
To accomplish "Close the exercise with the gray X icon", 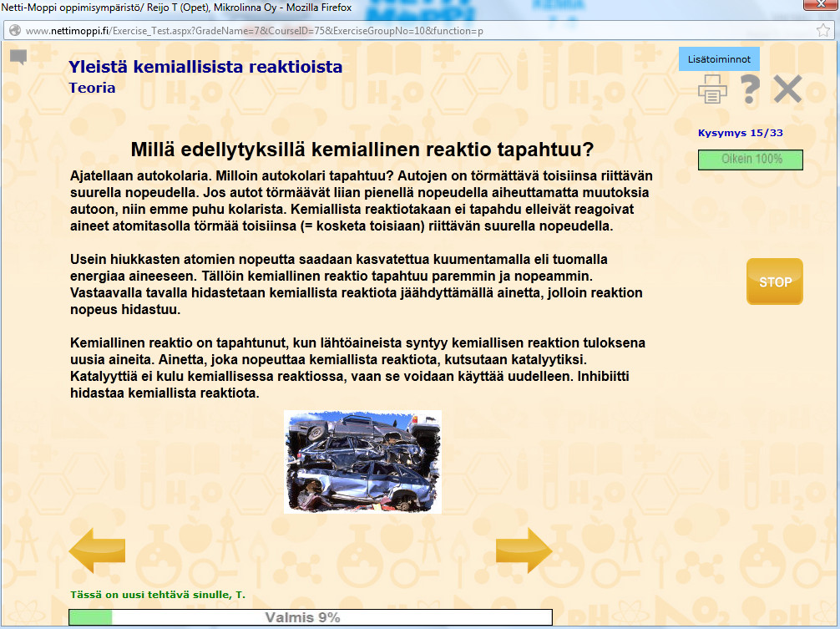I will point(787,89).
